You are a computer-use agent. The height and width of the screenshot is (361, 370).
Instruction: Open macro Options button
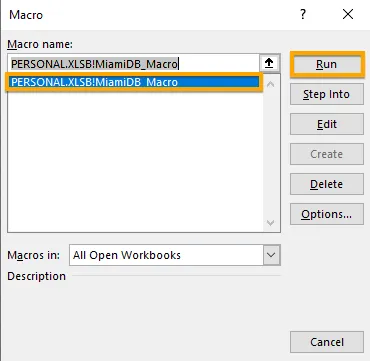327,214
